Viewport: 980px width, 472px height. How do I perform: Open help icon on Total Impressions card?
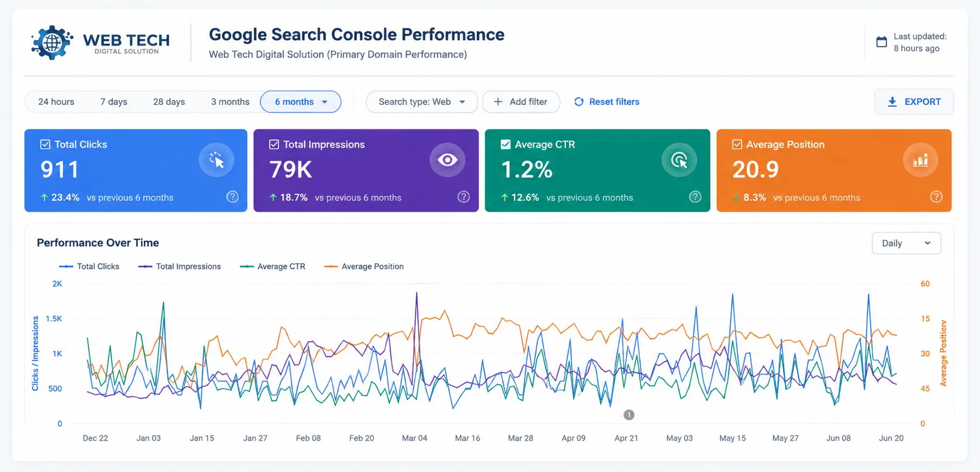[464, 197]
